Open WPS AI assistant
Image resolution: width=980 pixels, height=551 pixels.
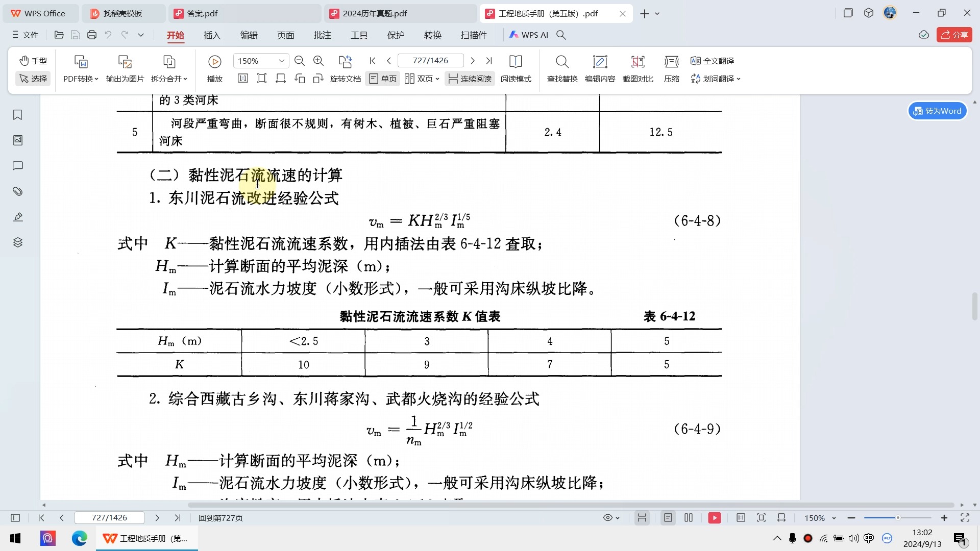[x=529, y=35]
